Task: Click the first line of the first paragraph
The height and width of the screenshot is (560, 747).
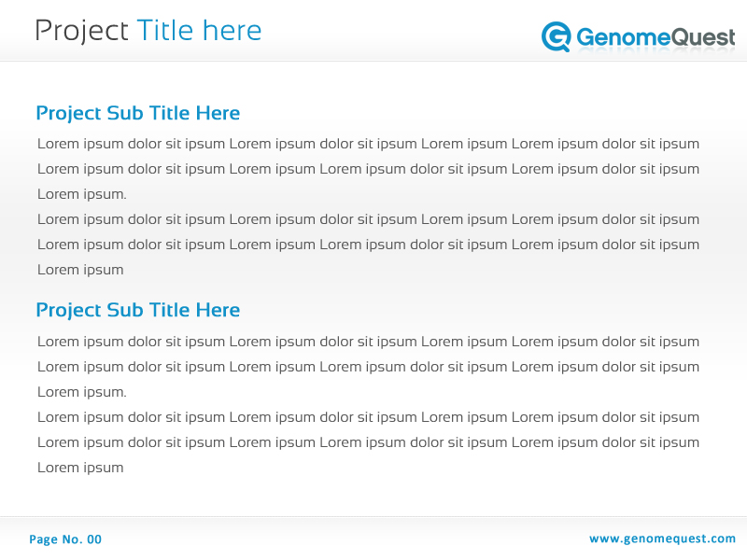Action: [368, 144]
